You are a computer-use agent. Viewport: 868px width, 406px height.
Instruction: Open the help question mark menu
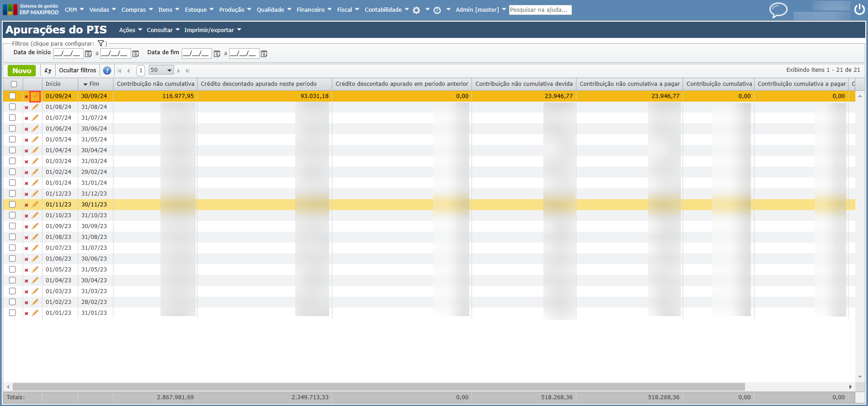tap(437, 10)
